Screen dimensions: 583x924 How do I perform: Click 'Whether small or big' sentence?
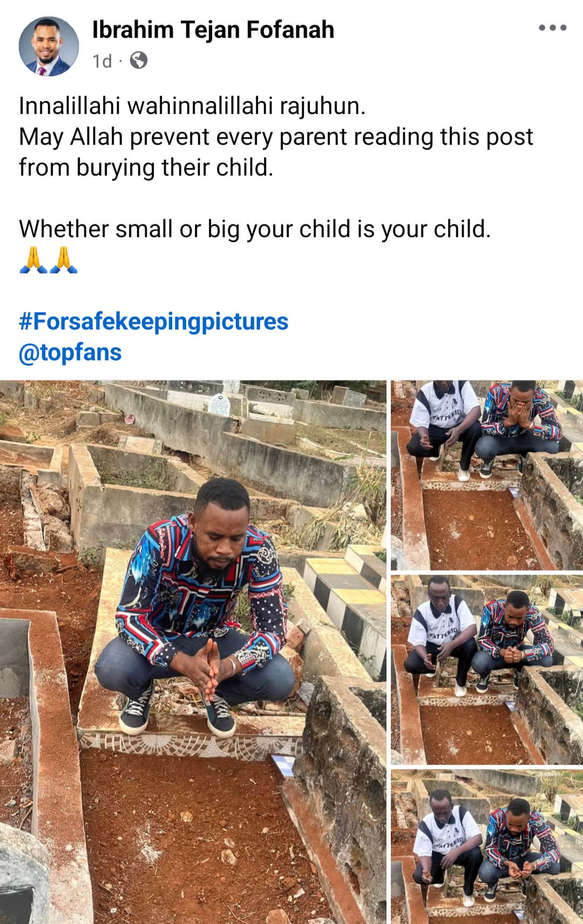(x=255, y=229)
